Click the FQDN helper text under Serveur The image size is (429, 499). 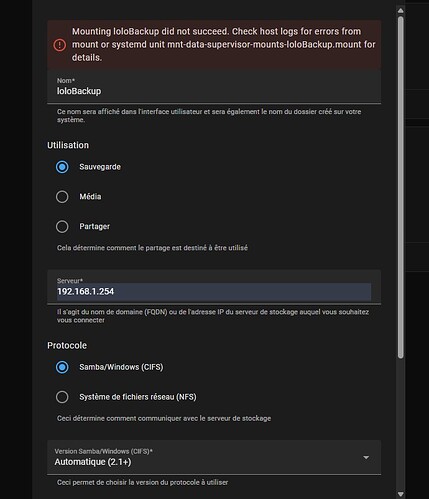coord(213,316)
